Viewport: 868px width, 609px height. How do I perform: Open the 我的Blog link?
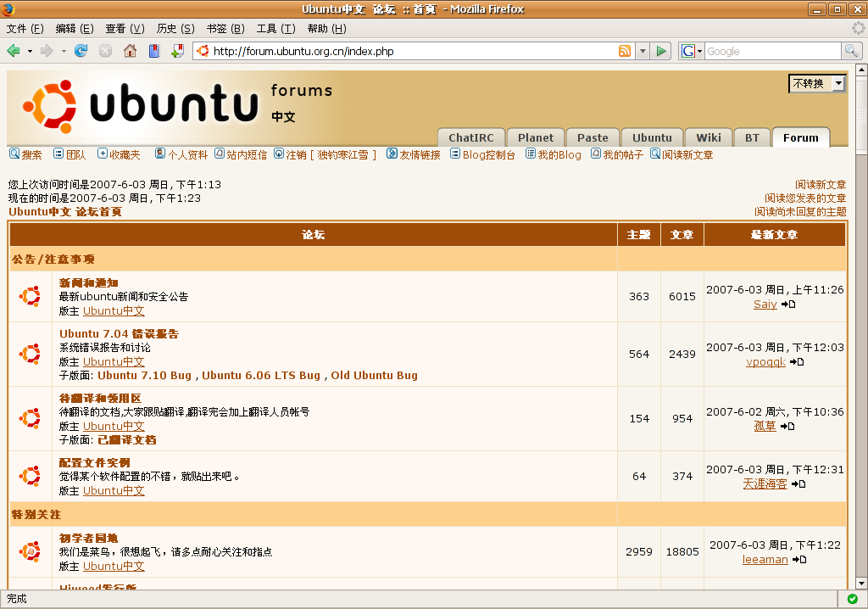(x=554, y=154)
